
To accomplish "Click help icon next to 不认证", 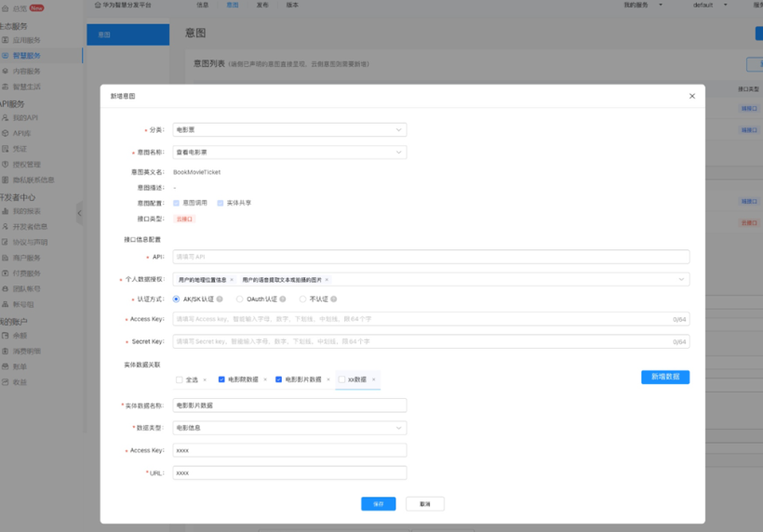I will point(334,299).
